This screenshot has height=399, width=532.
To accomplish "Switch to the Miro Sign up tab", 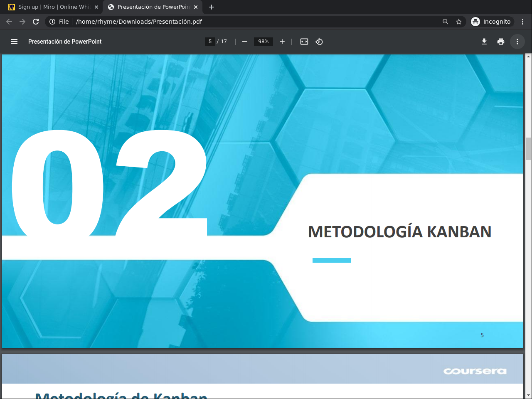I will click(53, 7).
